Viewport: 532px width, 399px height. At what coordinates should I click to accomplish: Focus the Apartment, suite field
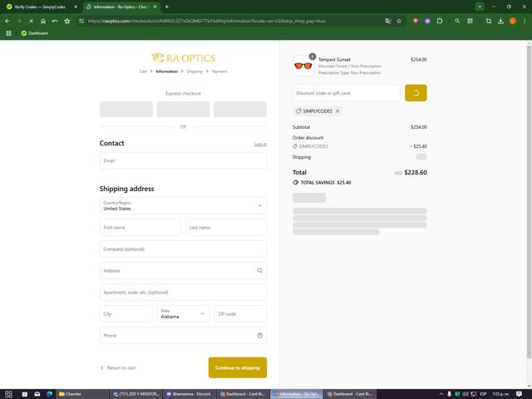click(x=183, y=292)
